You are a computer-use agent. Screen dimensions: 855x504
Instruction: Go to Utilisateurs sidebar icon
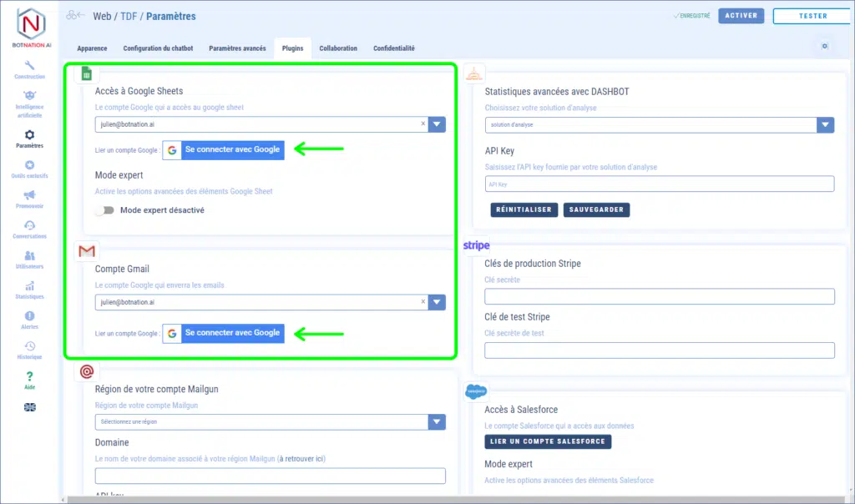tap(30, 256)
